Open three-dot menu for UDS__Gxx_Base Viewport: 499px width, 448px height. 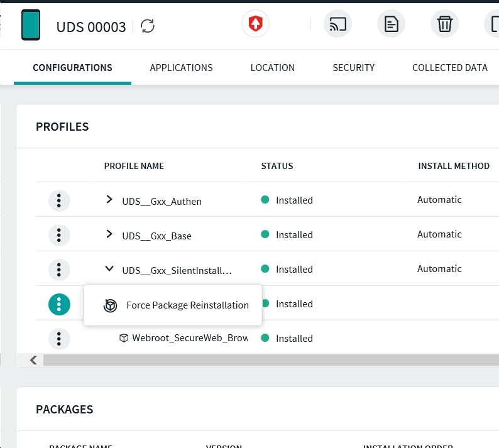(59, 235)
